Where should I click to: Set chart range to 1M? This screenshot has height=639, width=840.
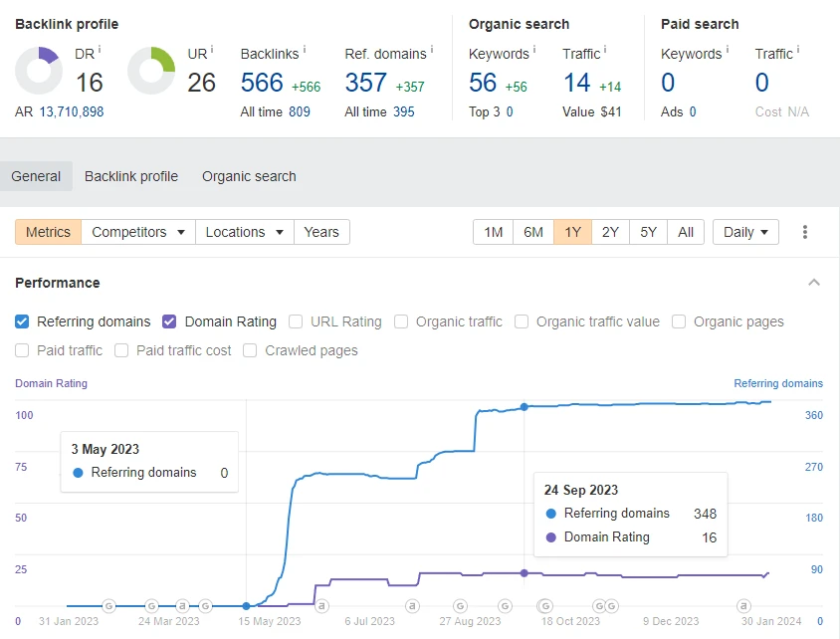click(494, 232)
